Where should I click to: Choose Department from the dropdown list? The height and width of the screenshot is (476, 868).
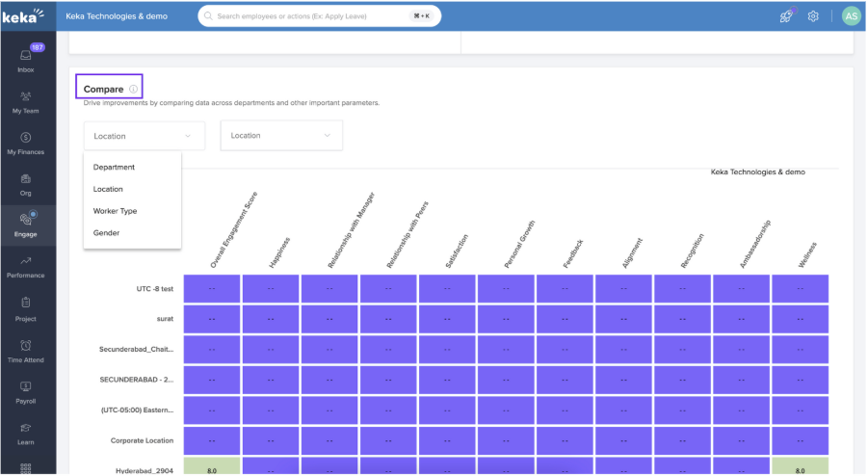(114, 168)
